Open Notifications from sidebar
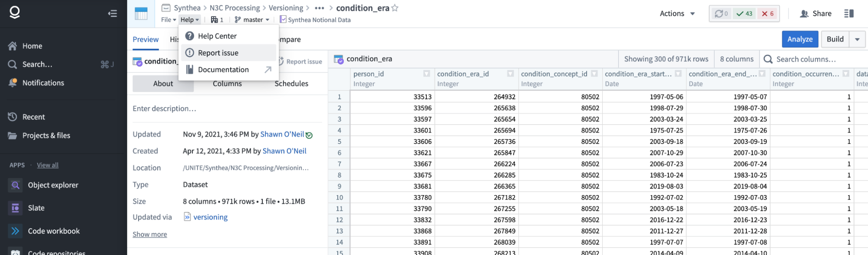Image resolution: width=868 pixels, height=255 pixels. point(43,83)
